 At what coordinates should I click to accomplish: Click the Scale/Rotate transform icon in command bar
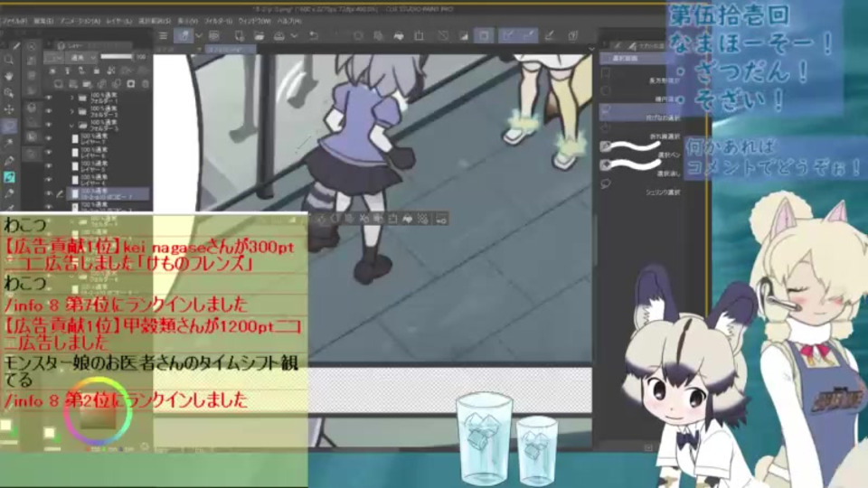pos(419,36)
